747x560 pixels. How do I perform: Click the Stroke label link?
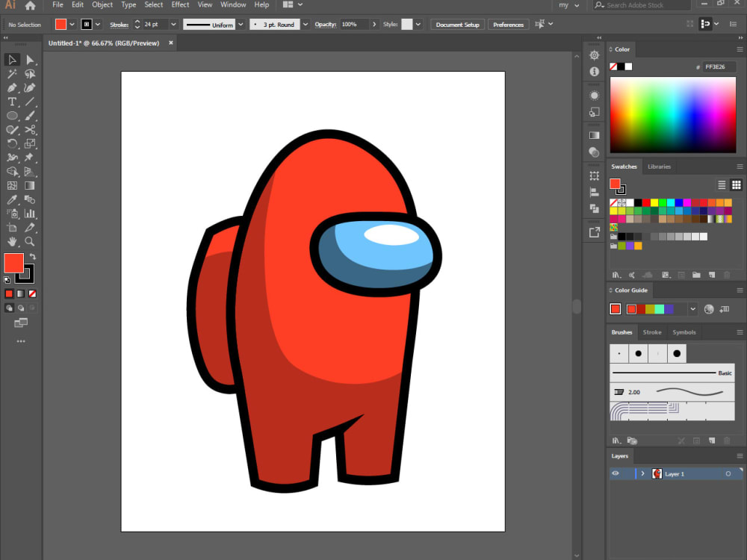point(119,25)
